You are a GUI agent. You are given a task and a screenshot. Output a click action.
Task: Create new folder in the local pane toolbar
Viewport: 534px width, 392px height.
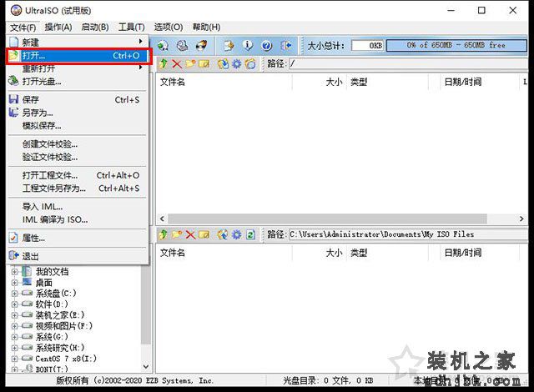177,234
